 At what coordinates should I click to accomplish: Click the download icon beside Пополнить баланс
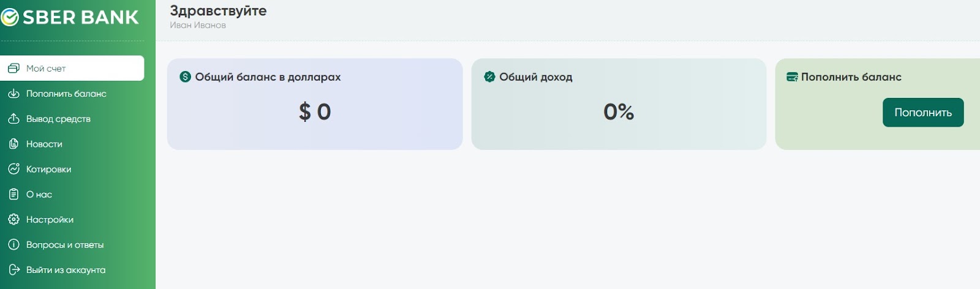click(13, 94)
